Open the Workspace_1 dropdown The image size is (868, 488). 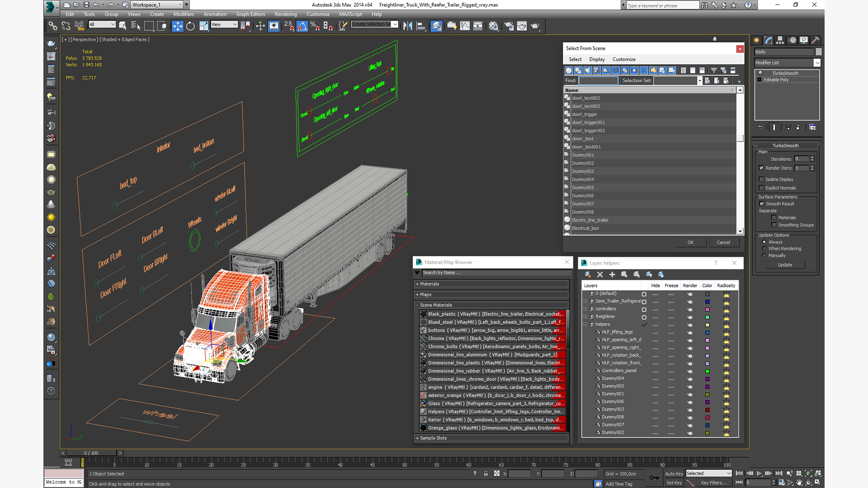point(156,5)
